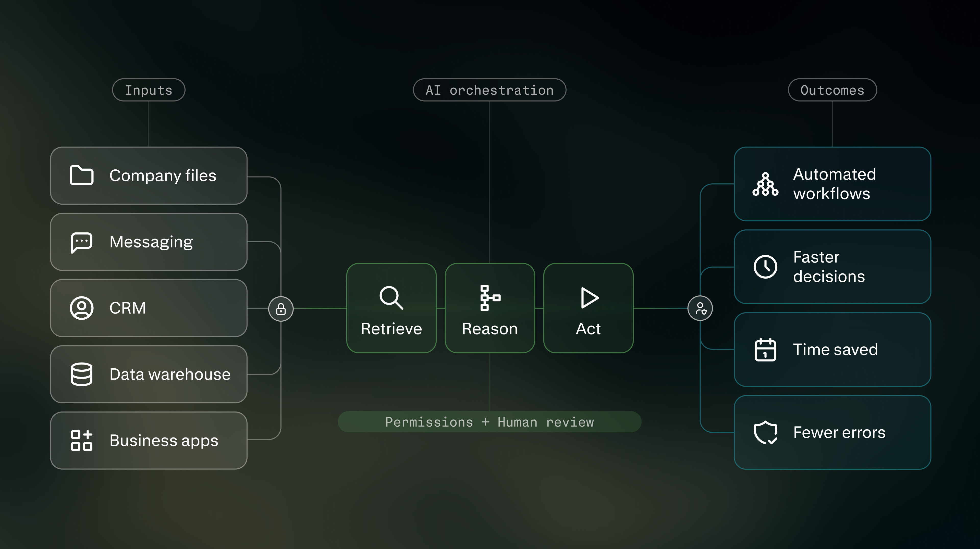Viewport: 980px width, 549px height.
Task: Click the database icon beside Data warehouse
Action: click(81, 374)
